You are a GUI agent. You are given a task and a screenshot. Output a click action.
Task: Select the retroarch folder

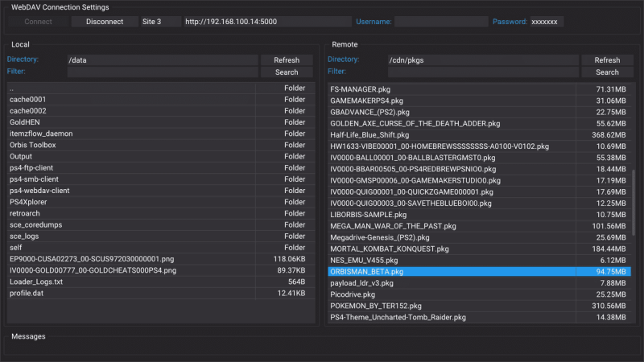click(161, 213)
